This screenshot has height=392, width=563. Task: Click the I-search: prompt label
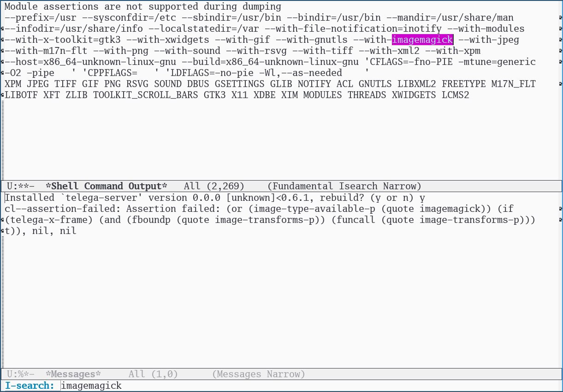point(30,386)
